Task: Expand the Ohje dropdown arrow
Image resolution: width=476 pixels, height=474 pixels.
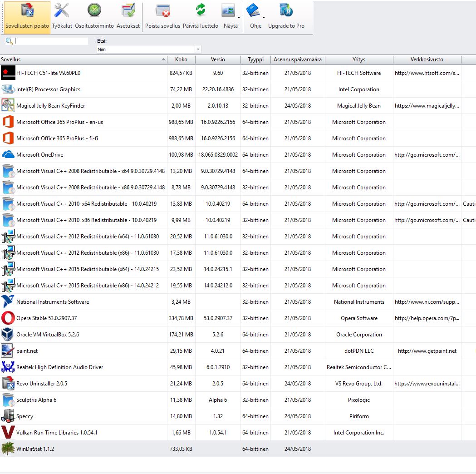Action: point(264,18)
